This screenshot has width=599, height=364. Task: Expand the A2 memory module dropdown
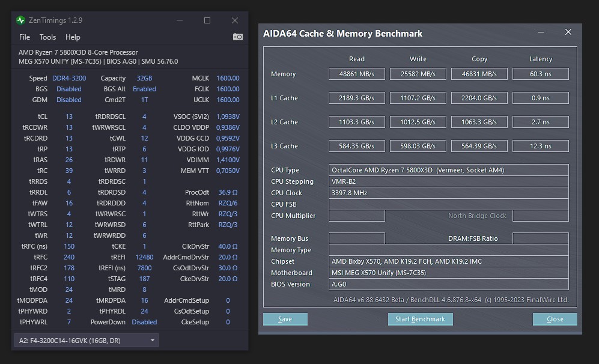click(87, 341)
